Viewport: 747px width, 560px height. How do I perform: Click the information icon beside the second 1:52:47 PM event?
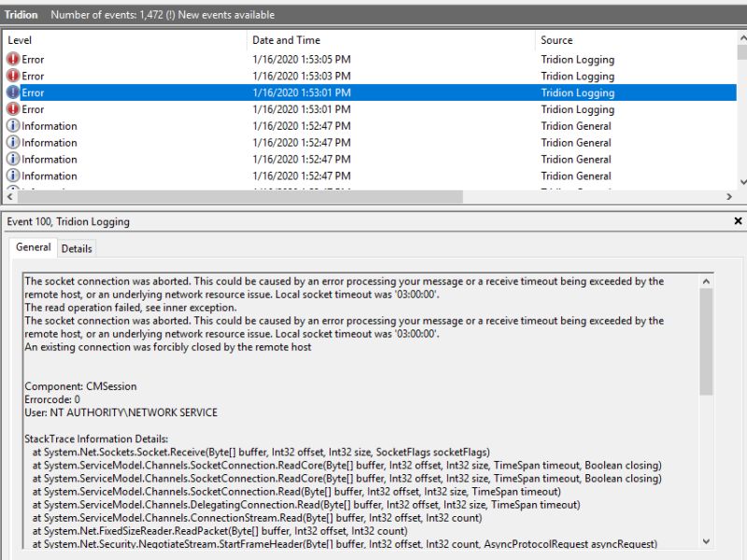[13, 143]
